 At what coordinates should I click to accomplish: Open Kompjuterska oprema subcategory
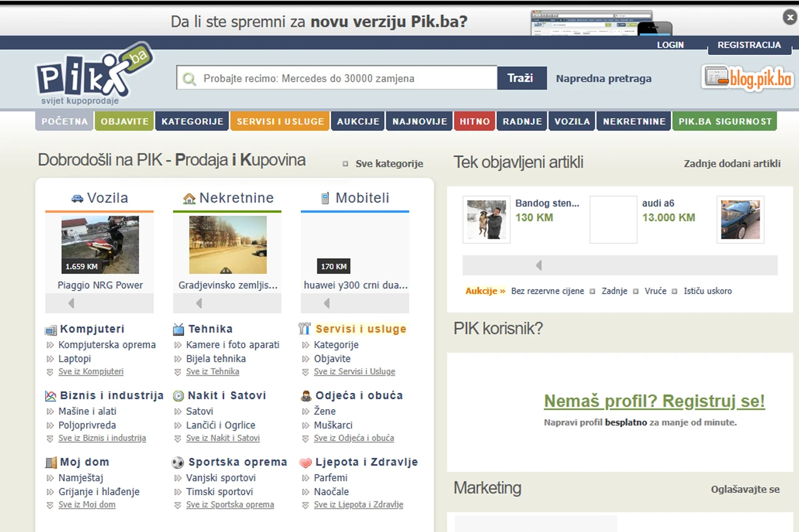click(x=107, y=345)
